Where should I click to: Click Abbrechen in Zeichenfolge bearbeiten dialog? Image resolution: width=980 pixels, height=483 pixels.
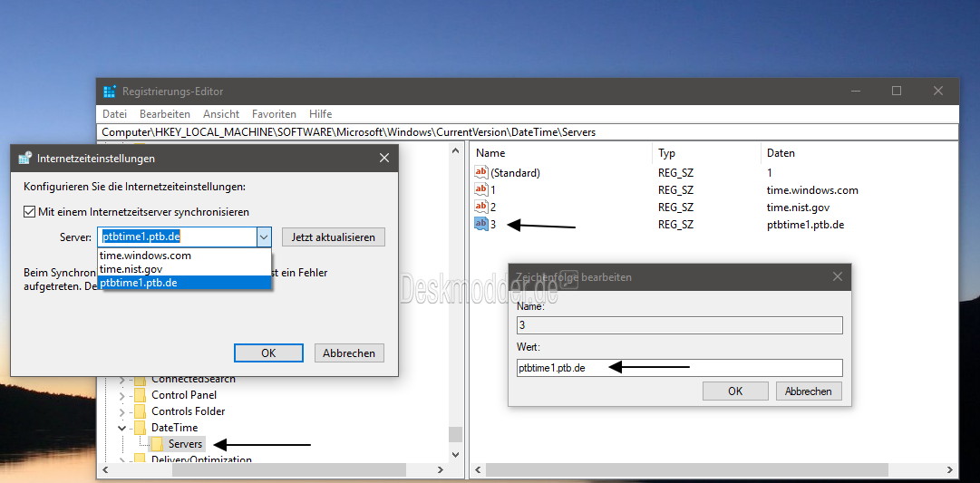click(809, 391)
